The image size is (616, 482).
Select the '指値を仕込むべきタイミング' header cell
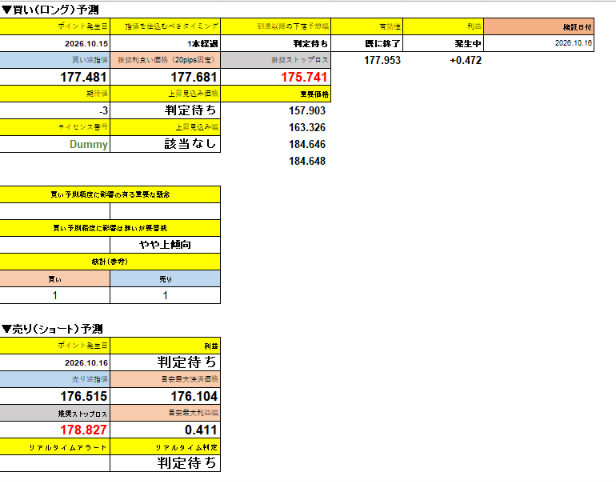(165, 26)
